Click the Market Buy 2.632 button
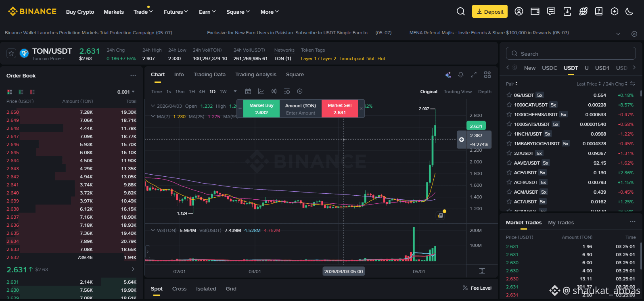This screenshot has width=644, height=301. click(261, 109)
